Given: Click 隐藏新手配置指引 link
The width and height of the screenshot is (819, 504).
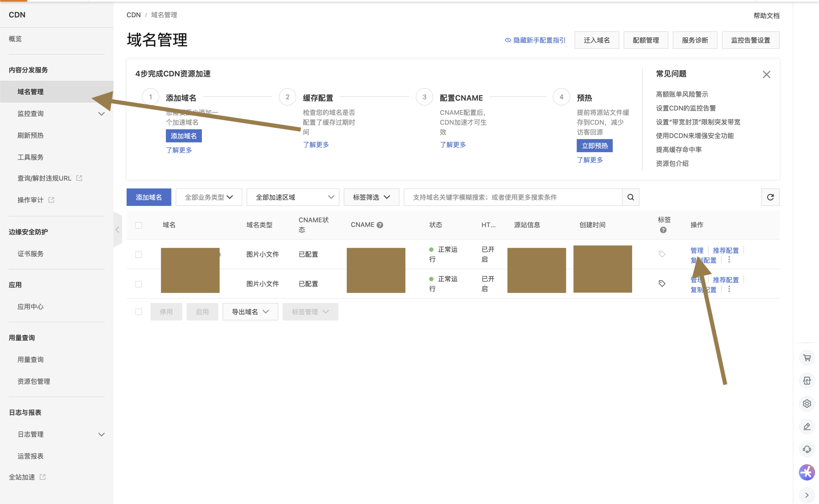Looking at the screenshot, I should [539, 40].
